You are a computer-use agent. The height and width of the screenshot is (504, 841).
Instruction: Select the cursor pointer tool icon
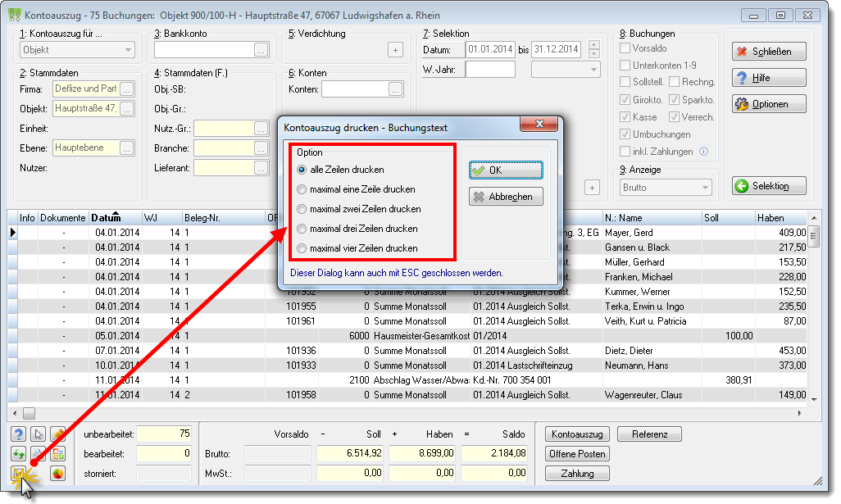click(38, 434)
